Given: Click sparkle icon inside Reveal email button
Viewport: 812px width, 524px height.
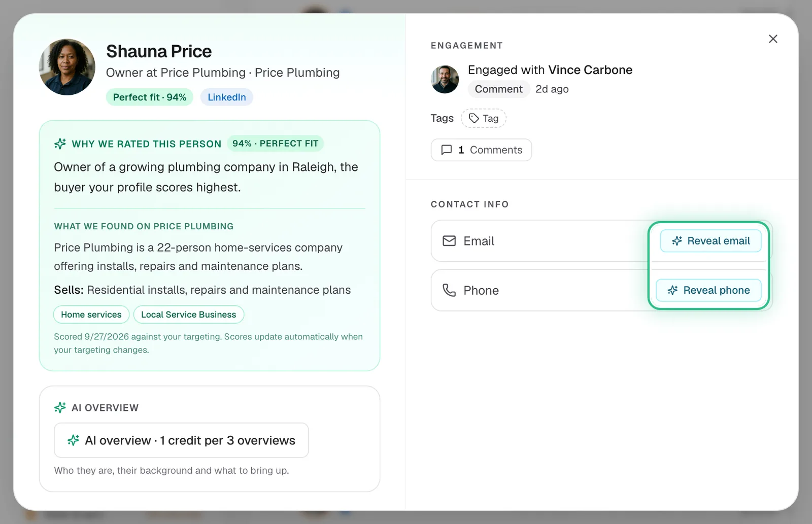Looking at the screenshot, I should [x=677, y=241].
